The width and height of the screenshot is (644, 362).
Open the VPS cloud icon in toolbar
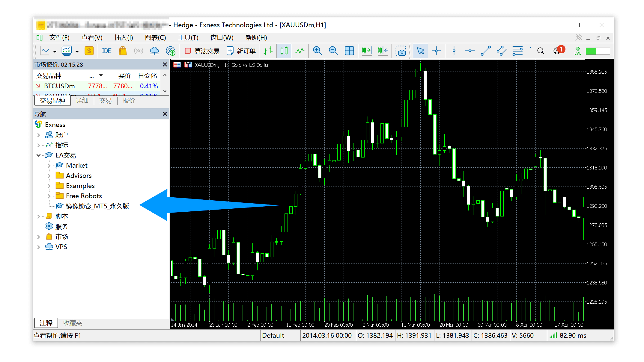pyautogui.click(x=154, y=51)
